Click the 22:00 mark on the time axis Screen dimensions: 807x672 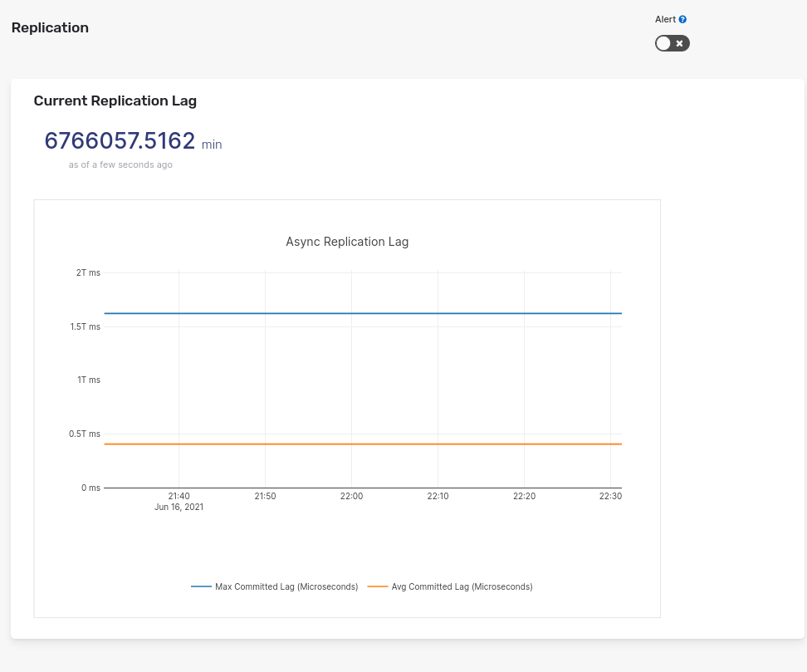(x=351, y=496)
